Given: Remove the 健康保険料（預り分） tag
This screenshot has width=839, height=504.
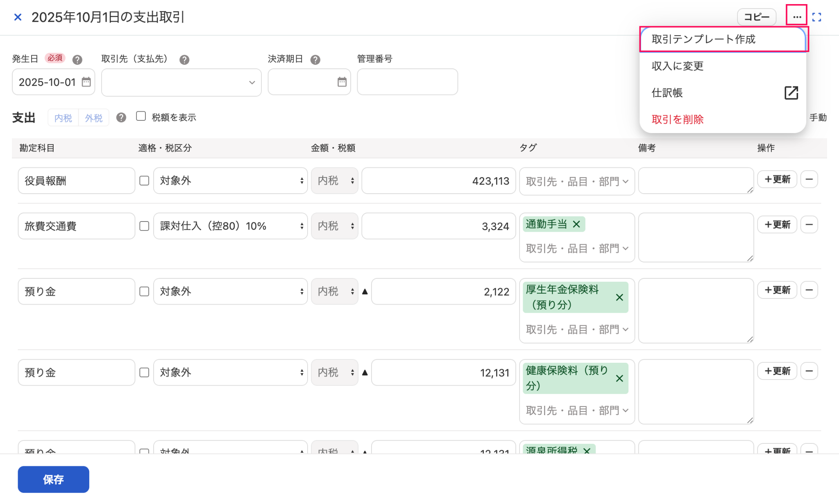Looking at the screenshot, I should [x=619, y=378].
